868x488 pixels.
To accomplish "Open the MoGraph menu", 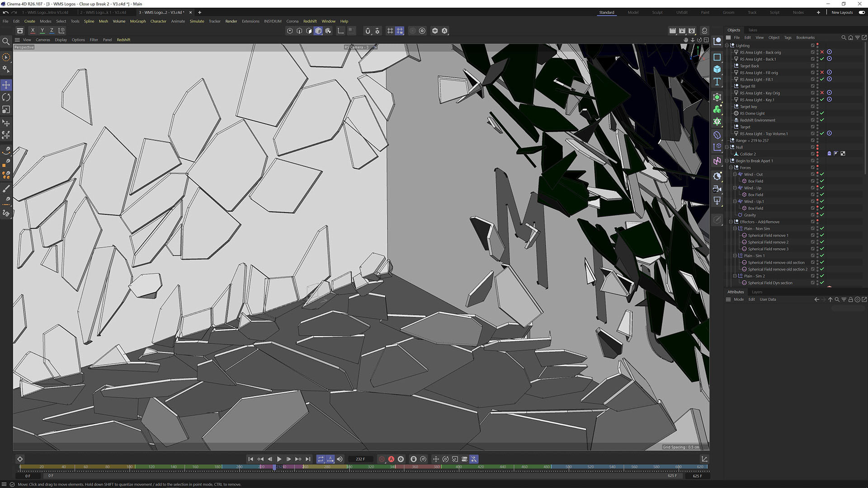I will pyautogui.click(x=138, y=21).
